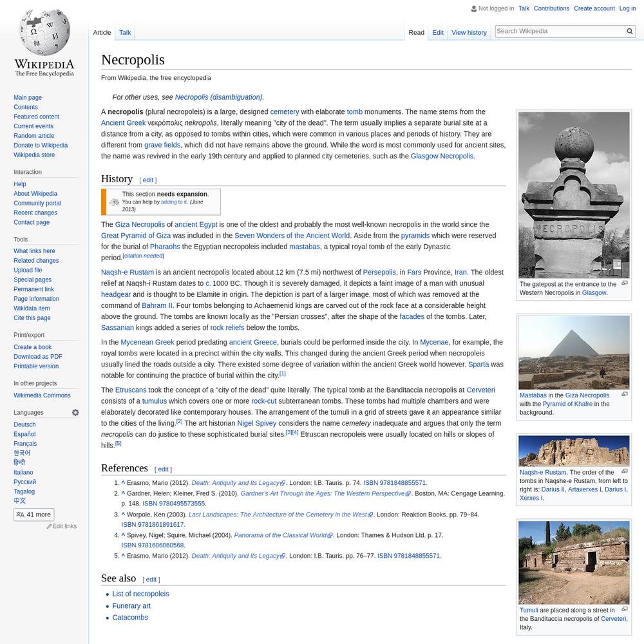The height and width of the screenshot is (644, 644).
Task: Click the Create account link
Action: (594, 8)
